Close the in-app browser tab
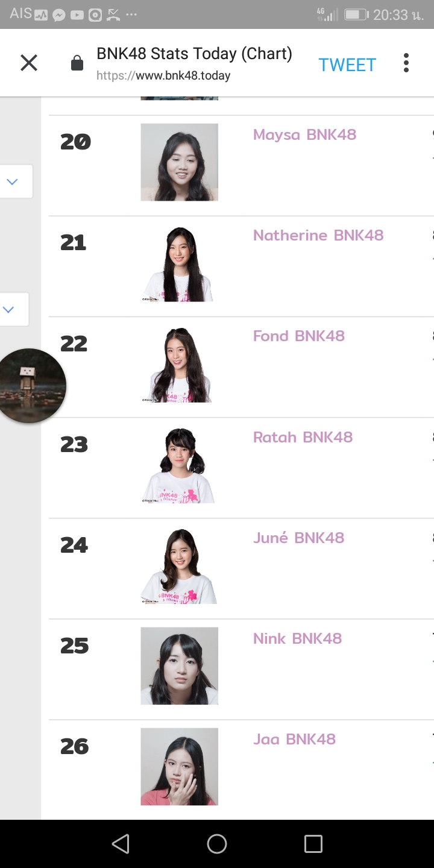Screen dimensions: 434x868 tap(29, 63)
